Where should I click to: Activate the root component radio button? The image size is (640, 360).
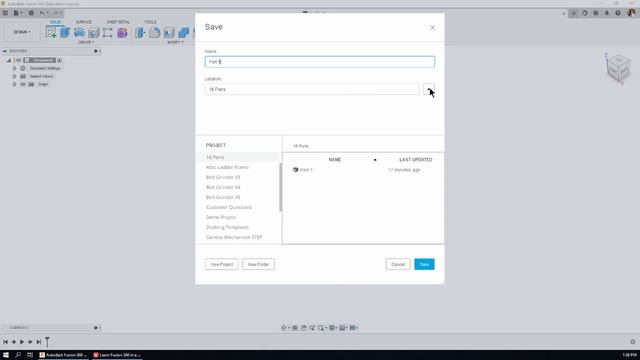pyautogui.click(x=60, y=60)
